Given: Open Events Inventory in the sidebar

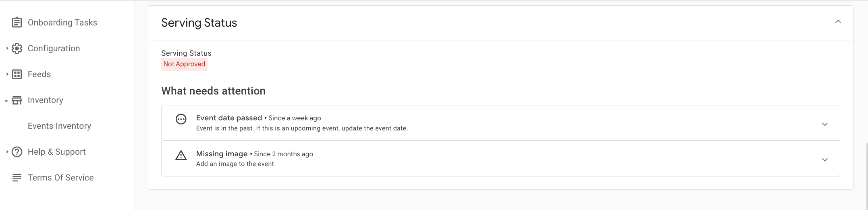Looking at the screenshot, I should pos(59,126).
